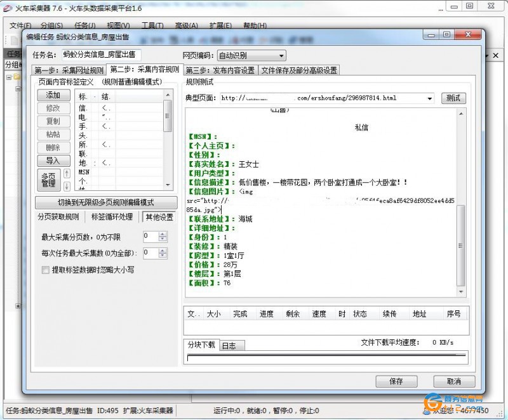Switch to 分页获取规则 tab

[x=58, y=217]
